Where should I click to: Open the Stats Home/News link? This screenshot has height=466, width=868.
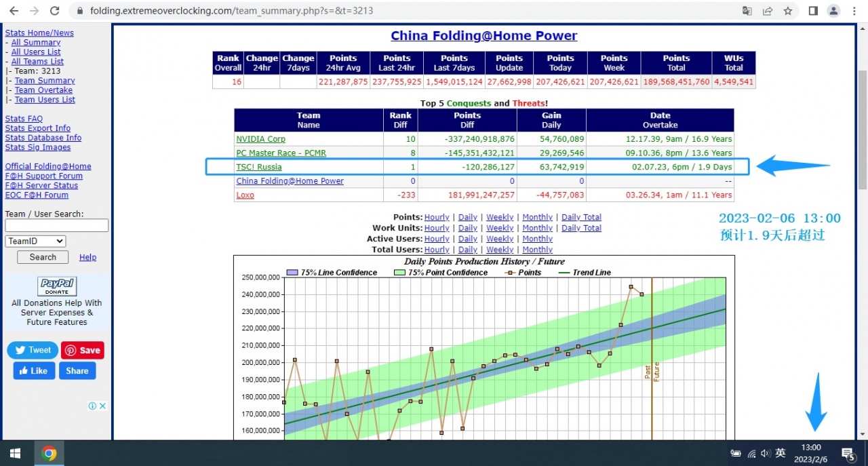pos(39,33)
